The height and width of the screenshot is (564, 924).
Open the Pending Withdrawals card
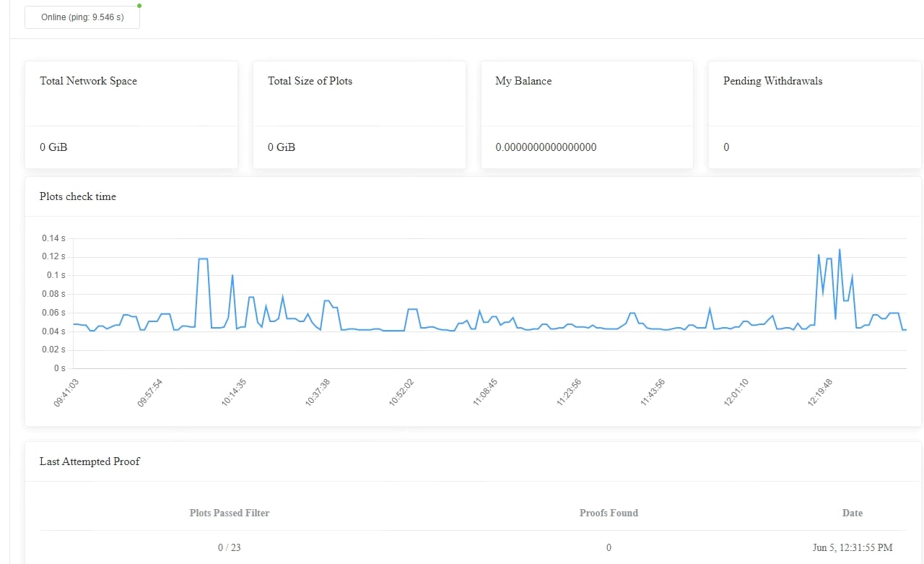pos(815,115)
